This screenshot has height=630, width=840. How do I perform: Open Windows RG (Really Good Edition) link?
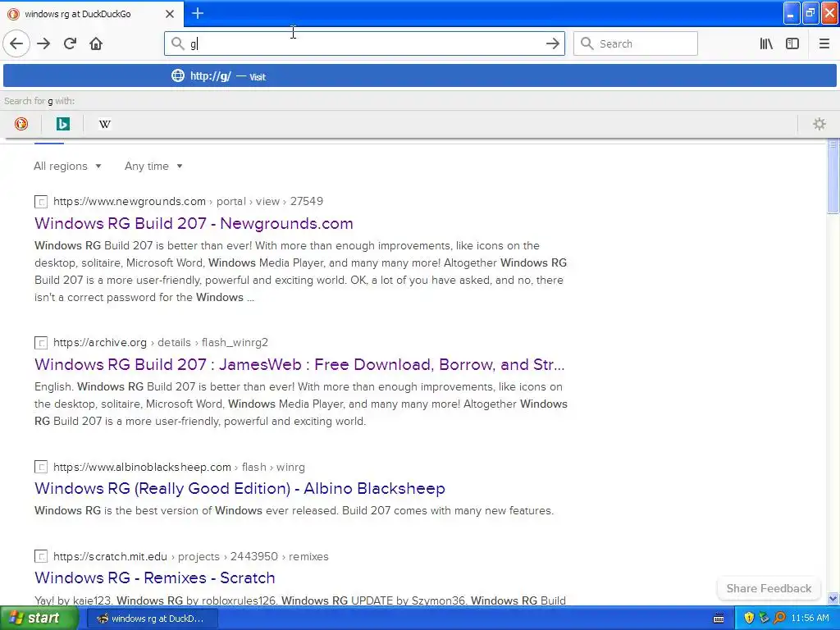(x=240, y=489)
